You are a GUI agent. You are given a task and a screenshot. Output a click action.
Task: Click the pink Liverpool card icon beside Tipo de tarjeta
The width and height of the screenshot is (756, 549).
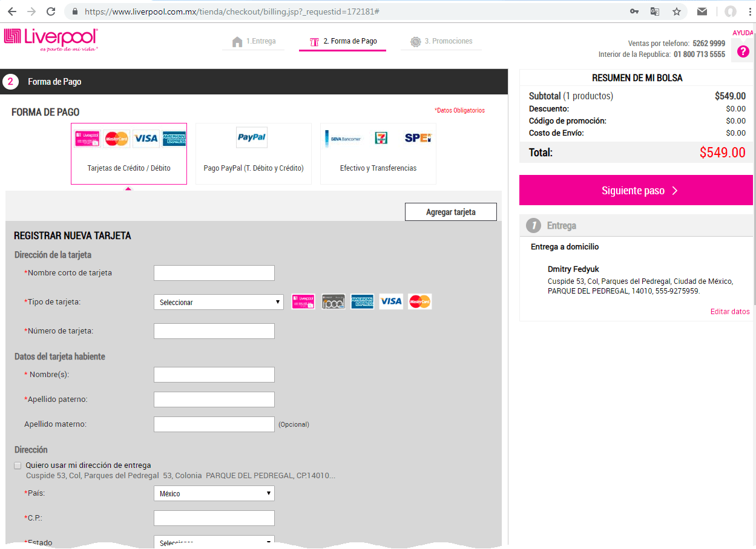[x=303, y=301]
